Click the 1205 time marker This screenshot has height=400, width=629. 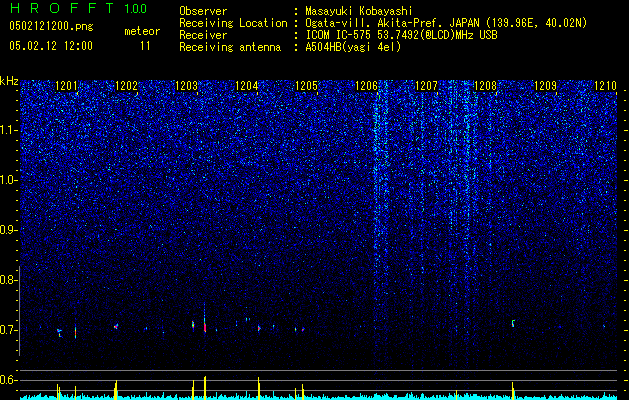coord(306,86)
